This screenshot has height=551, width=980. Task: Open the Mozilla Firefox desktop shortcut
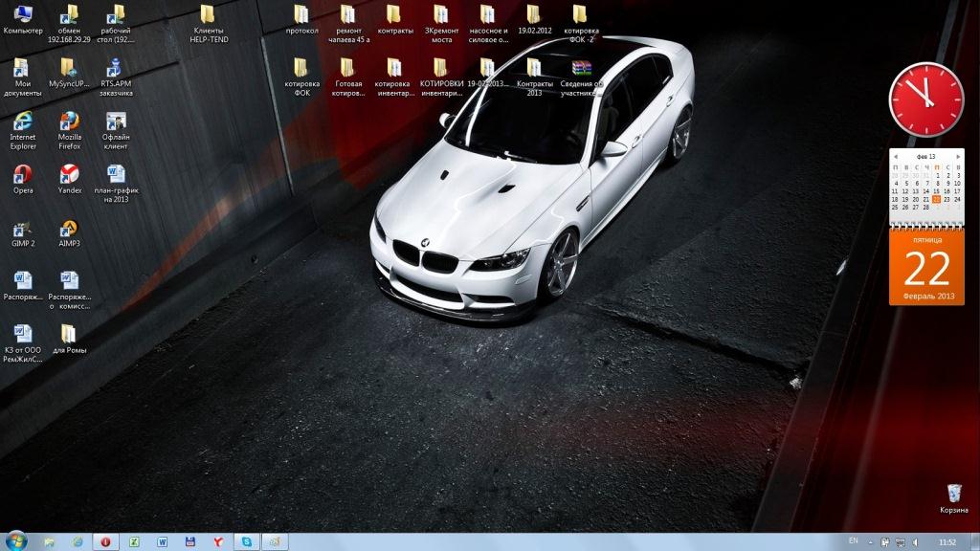point(69,122)
